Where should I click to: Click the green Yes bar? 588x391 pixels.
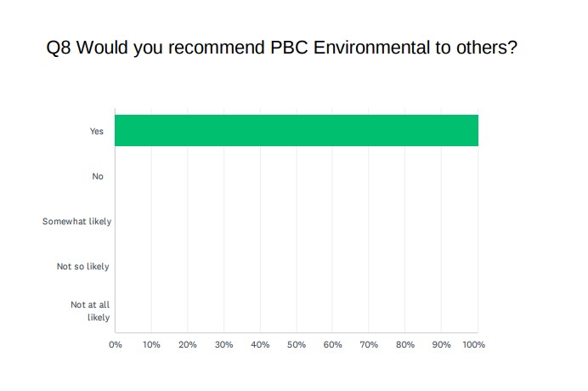[x=296, y=131]
